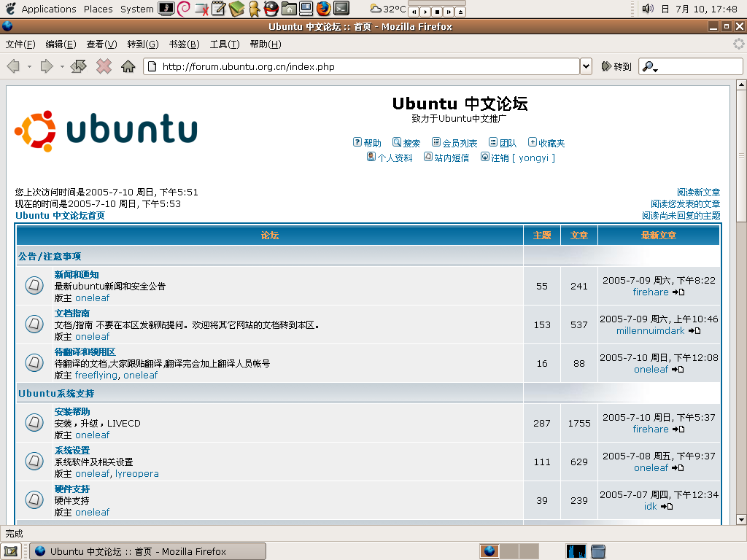Open the Trash in bottom panel
Image resolution: width=747 pixels, height=560 pixels.
pyautogui.click(x=598, y=551)
